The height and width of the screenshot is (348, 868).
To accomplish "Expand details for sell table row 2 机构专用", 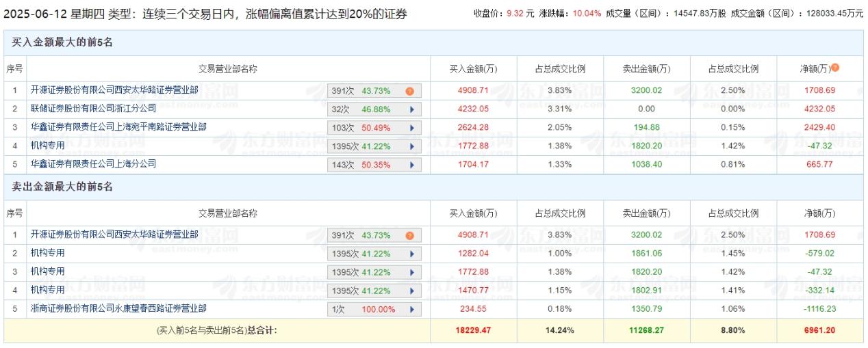I will click(x=411, y=254).
